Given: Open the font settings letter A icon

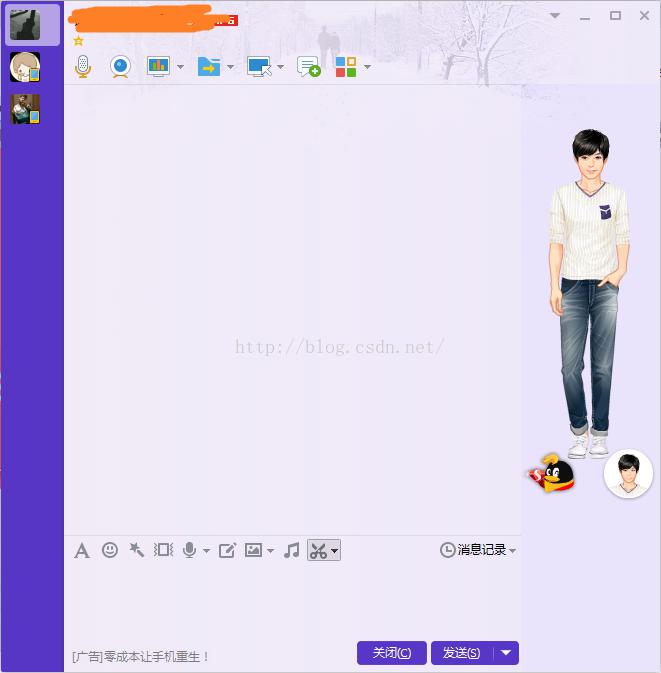Looking at the screenshot, I should point(82,550).
